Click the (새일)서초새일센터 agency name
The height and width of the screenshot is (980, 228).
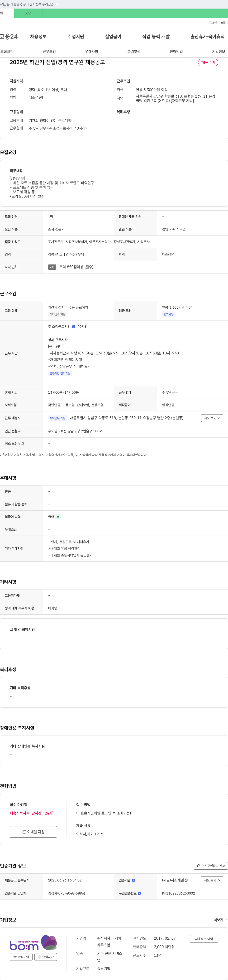pos(176,880)
